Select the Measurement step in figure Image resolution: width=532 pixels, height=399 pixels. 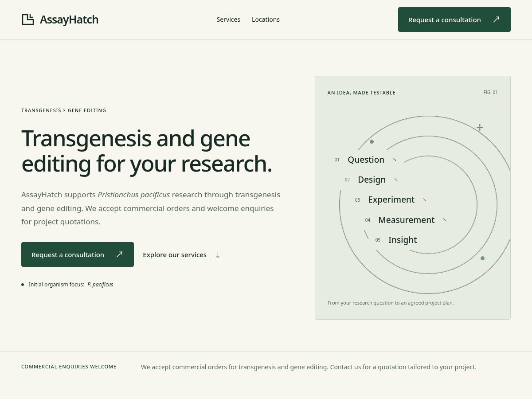coord(406,220)
